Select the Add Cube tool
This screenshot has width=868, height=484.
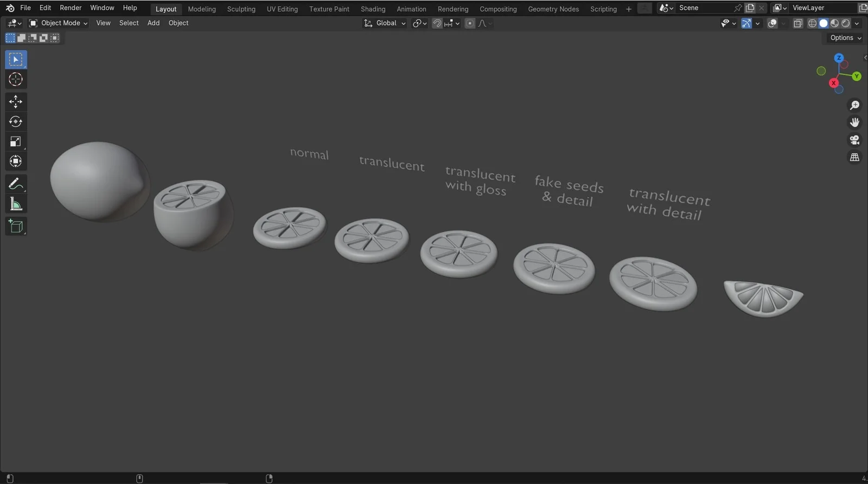(x=16, y=226)
